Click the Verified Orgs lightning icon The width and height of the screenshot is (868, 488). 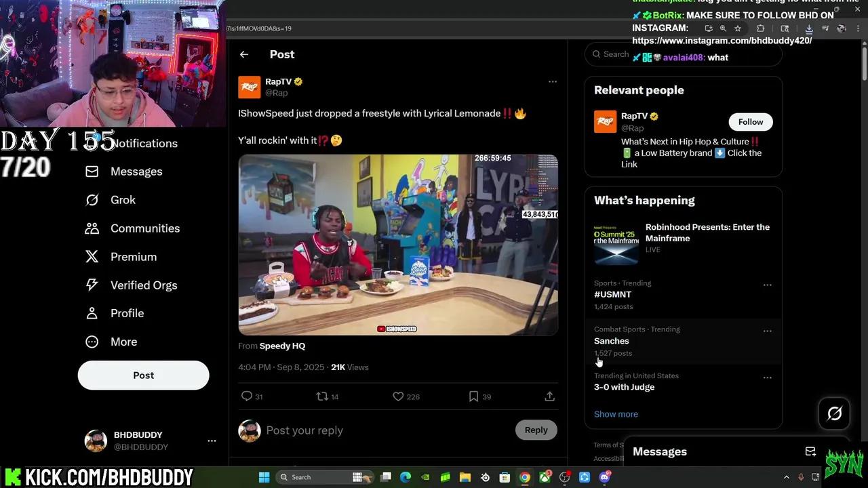click(92, 285)
